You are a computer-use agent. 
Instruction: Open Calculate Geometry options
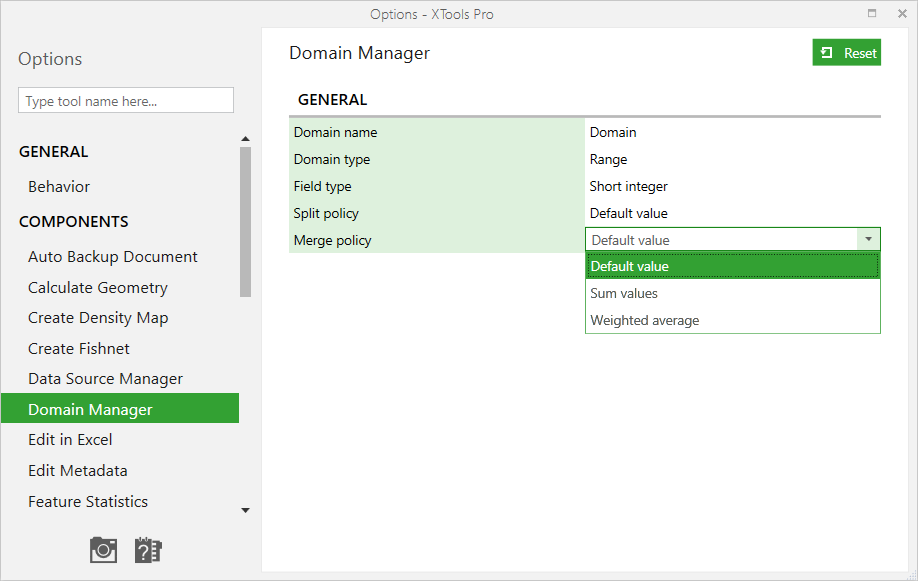(x=98, y=288)
